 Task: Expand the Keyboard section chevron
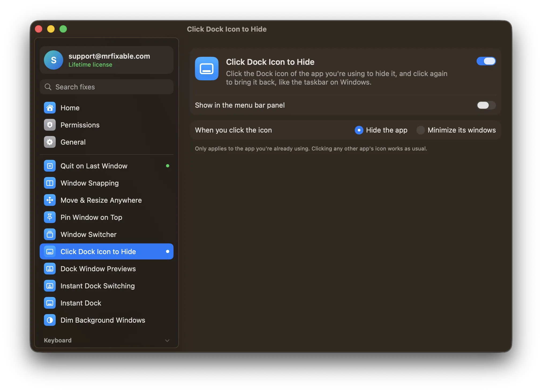point(167,341)
